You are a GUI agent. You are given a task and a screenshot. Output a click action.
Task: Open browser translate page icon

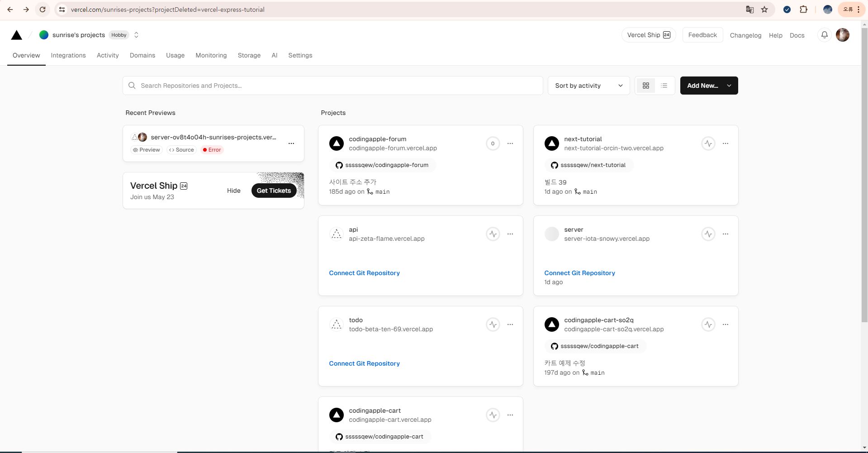749,9
